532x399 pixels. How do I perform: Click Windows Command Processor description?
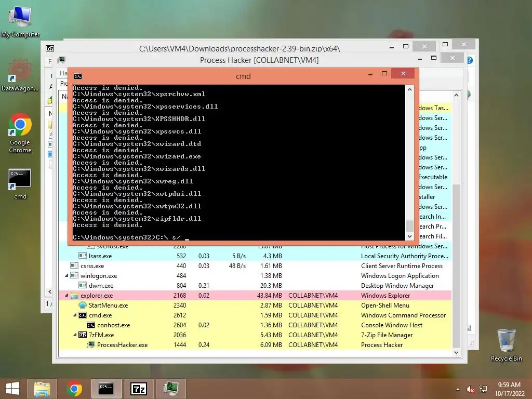[403, 315]
